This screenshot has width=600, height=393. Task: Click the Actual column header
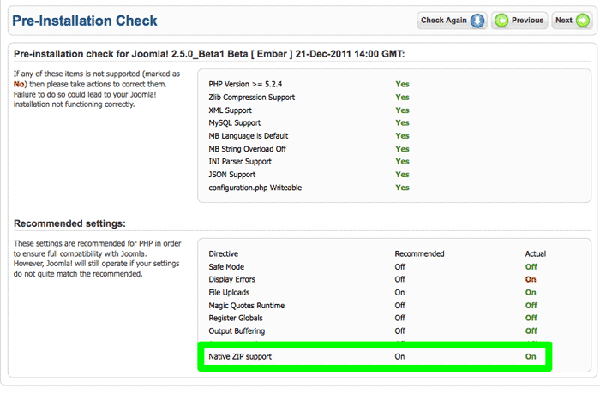coord(535,254)
